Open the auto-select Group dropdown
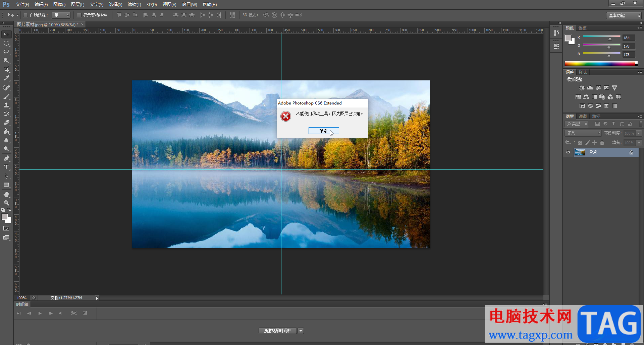Viewport: 644px width, 345px height. coord(61,15)
